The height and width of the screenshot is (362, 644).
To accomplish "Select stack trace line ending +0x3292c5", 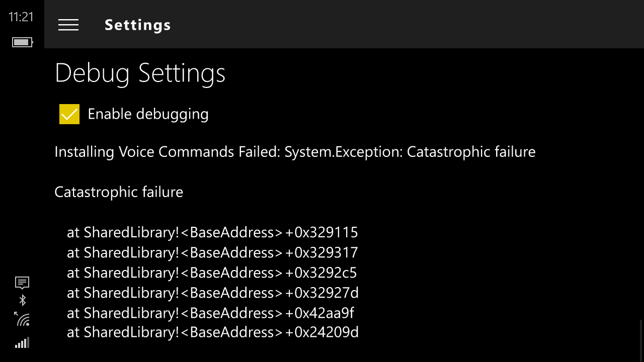I will click(212, 273).
